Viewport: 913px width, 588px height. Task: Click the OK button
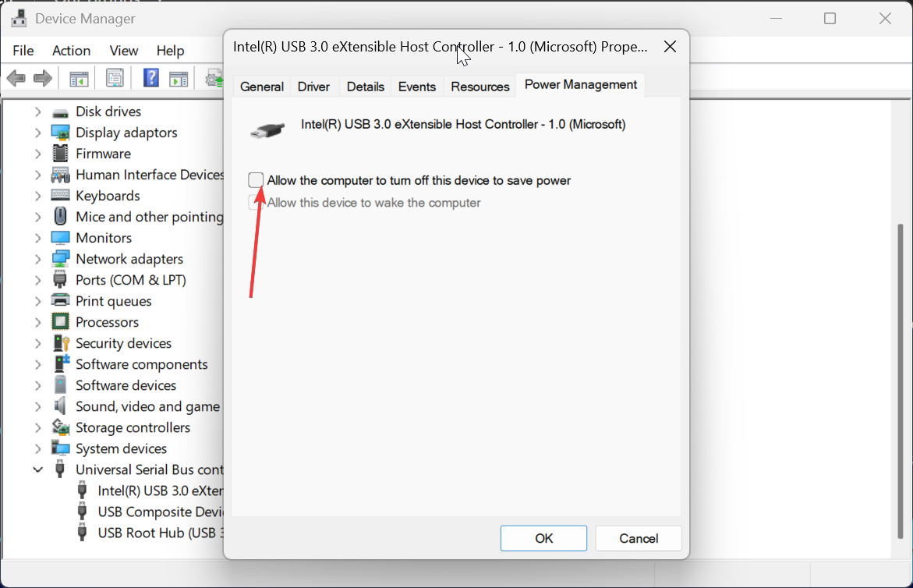[543, 539]
